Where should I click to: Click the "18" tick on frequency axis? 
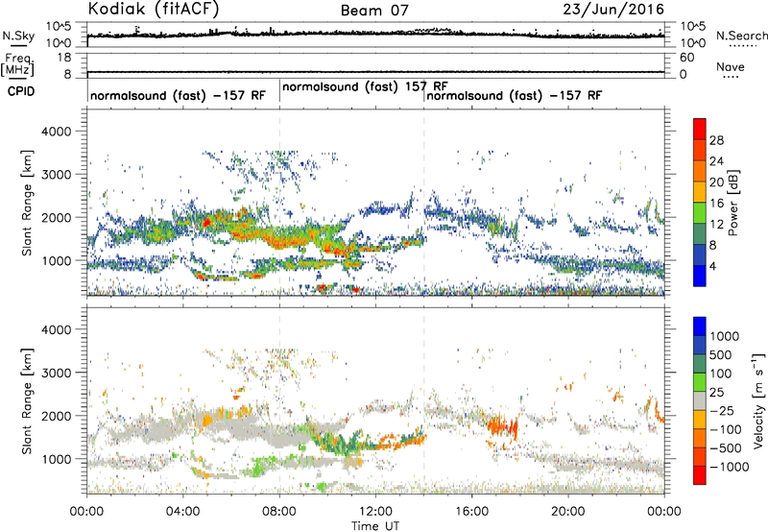(x=64, y=58)
